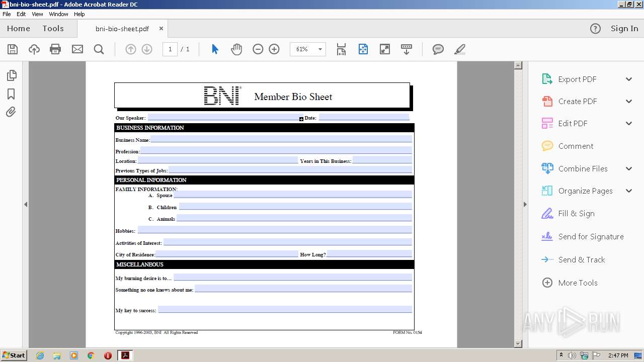Viewport: 644px width, 362px height.
Task: Click the Windows Start button
Action: pos(14,355)
